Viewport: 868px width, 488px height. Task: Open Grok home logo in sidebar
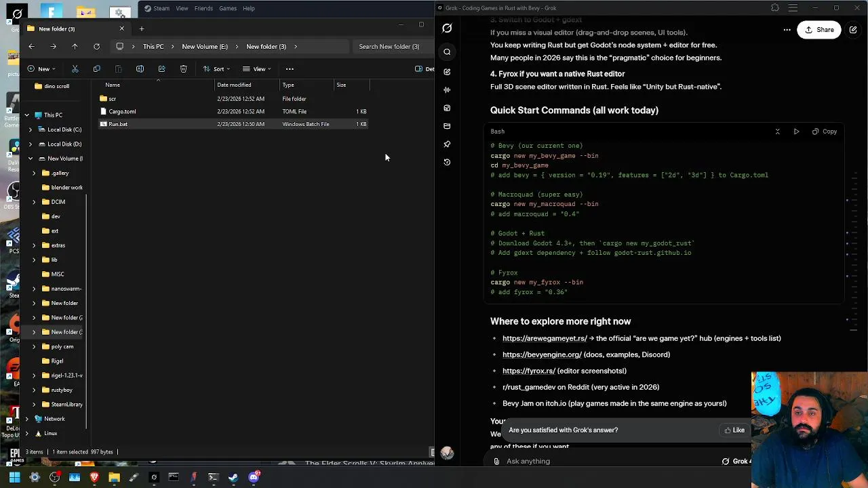pos(447,28)
